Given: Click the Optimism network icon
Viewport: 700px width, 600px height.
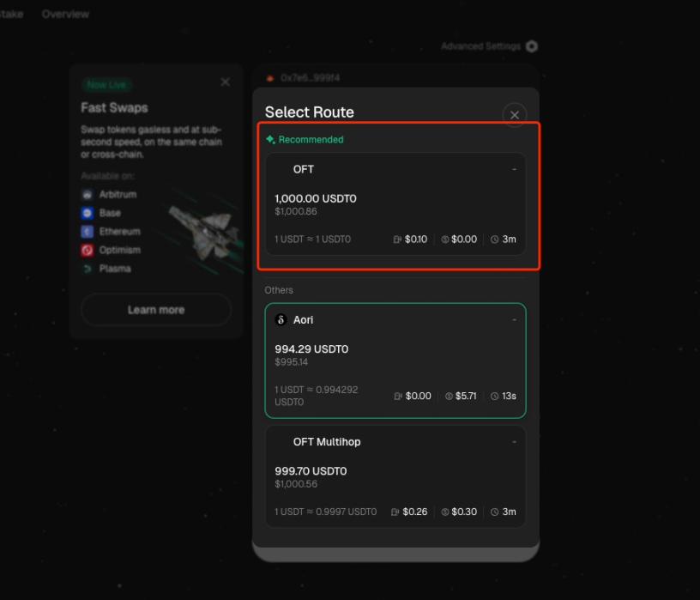Looking at the screenshot, I should pos(88,250).
